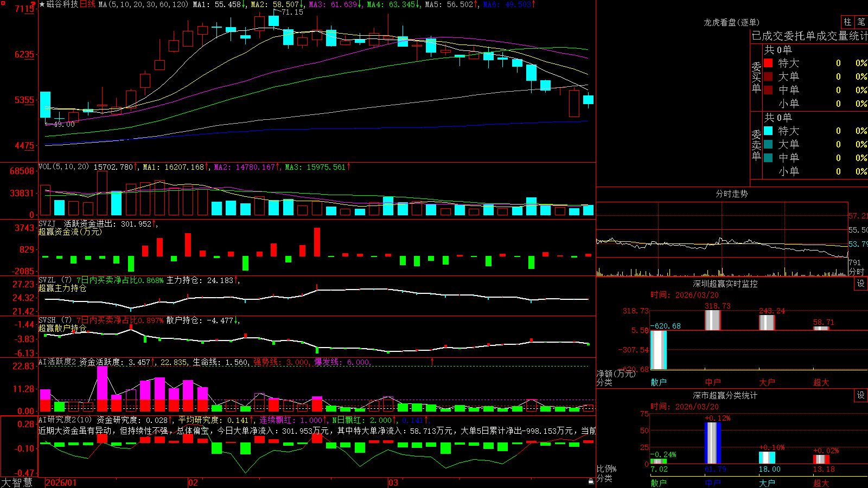Viewport: 868px width, 488px height.
Task: Click the blue 61.79 中户 bar in 分类统计
Action: (x=713, y=443)
